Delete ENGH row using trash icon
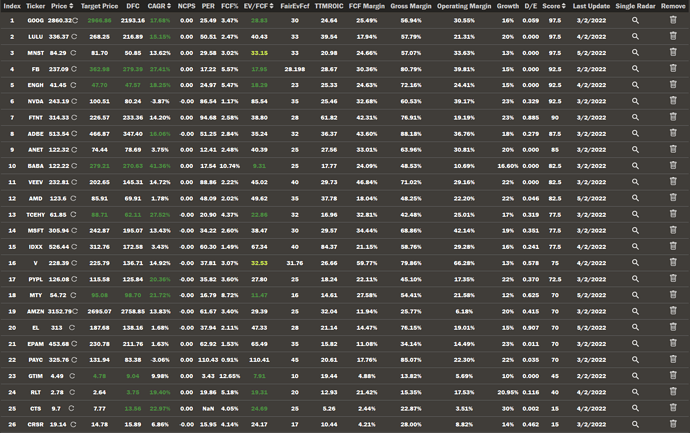The width and height of the screenshot is (690, 433). (x=673, y=84)
